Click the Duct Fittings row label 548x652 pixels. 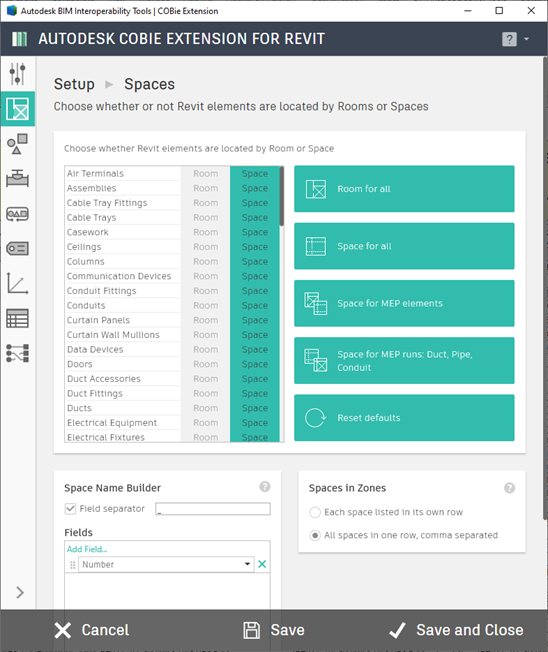[x=95, y=393]
